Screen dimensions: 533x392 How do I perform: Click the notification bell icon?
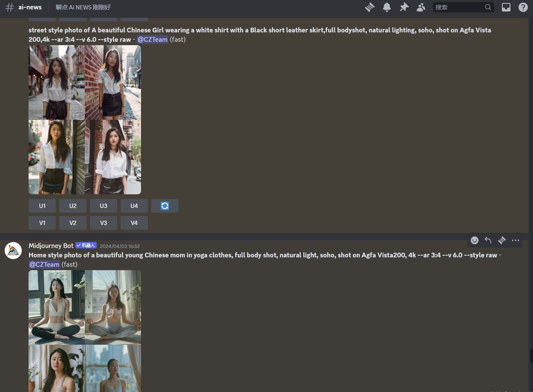pos(387,7)
